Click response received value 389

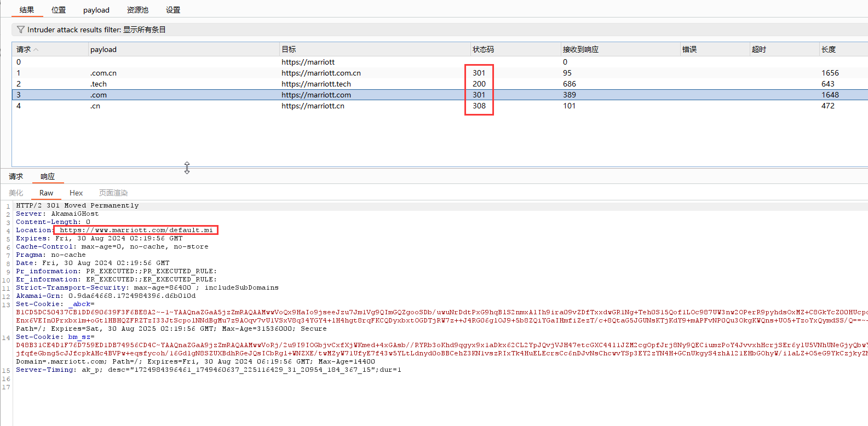coord(570,95)
